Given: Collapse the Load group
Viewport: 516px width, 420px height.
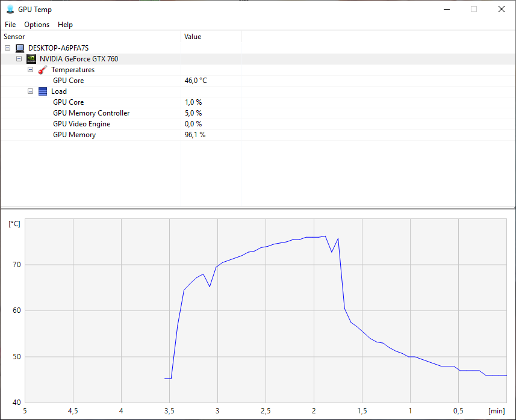Looking at the screenshot, I should pos(31,91).
